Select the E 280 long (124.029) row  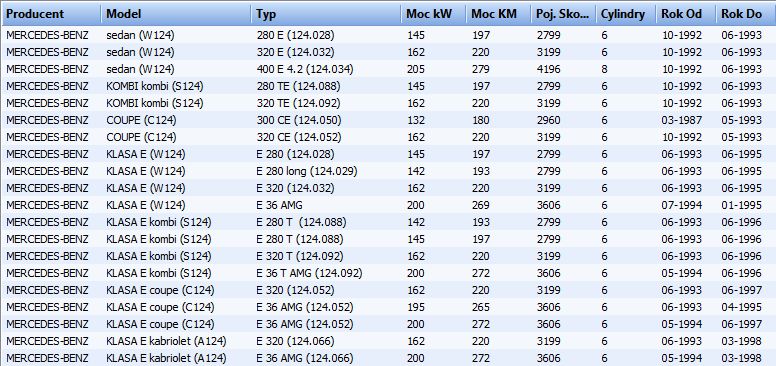click(388, 171)
